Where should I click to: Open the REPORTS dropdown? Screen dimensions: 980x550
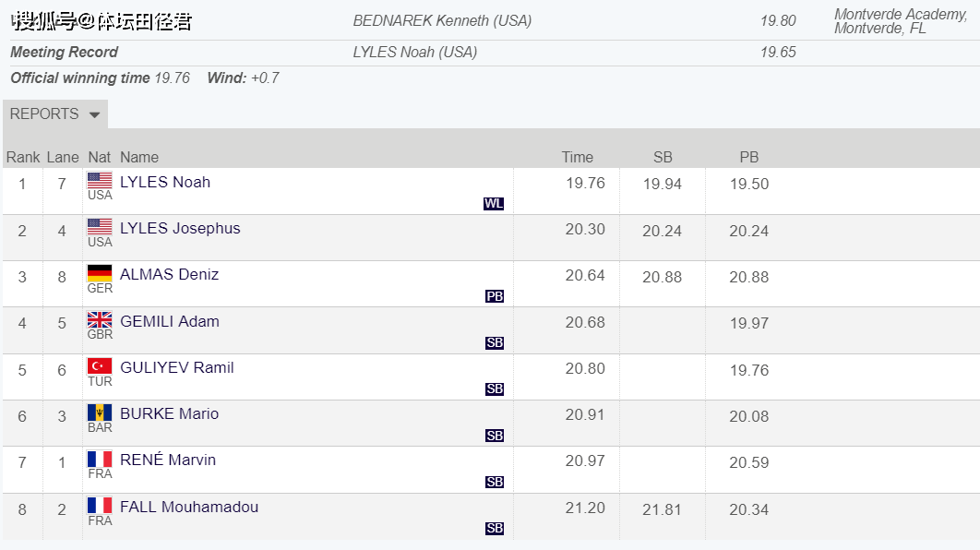click(x=55, y=114)
